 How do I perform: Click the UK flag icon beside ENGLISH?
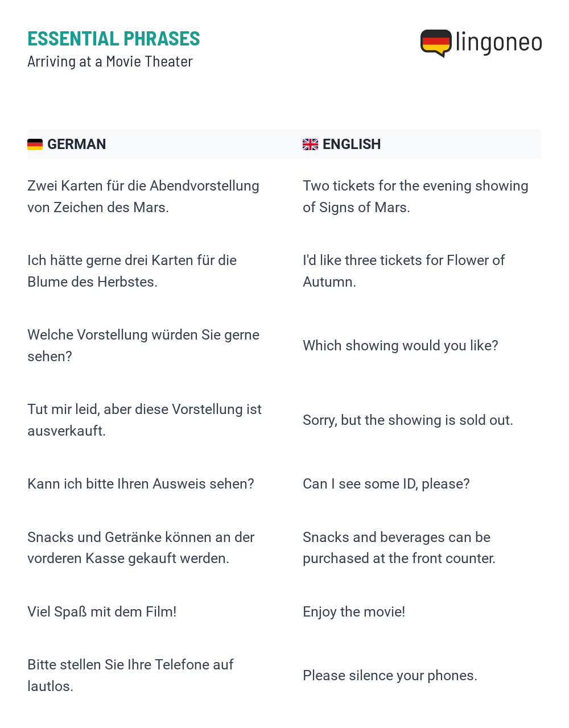point(310,144)
